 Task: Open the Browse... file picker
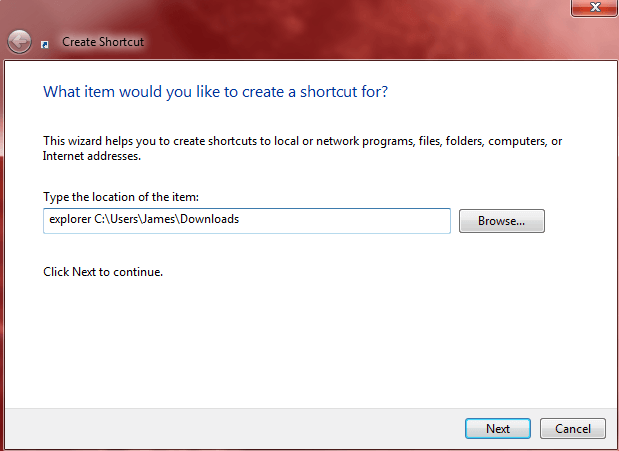501,221
